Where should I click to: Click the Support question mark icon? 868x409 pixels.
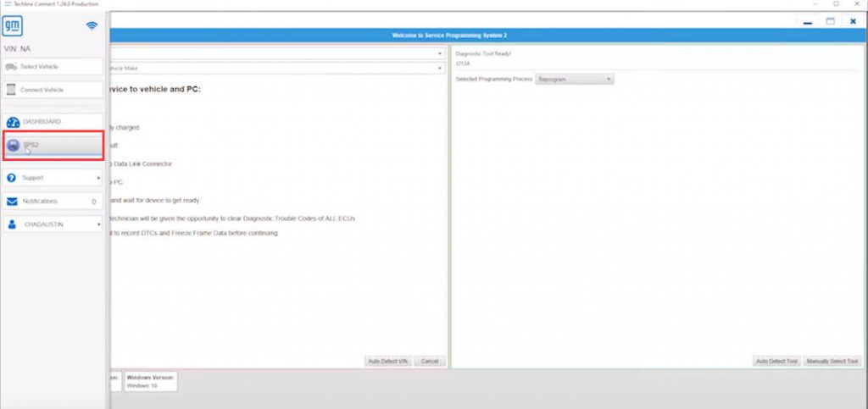12,178
